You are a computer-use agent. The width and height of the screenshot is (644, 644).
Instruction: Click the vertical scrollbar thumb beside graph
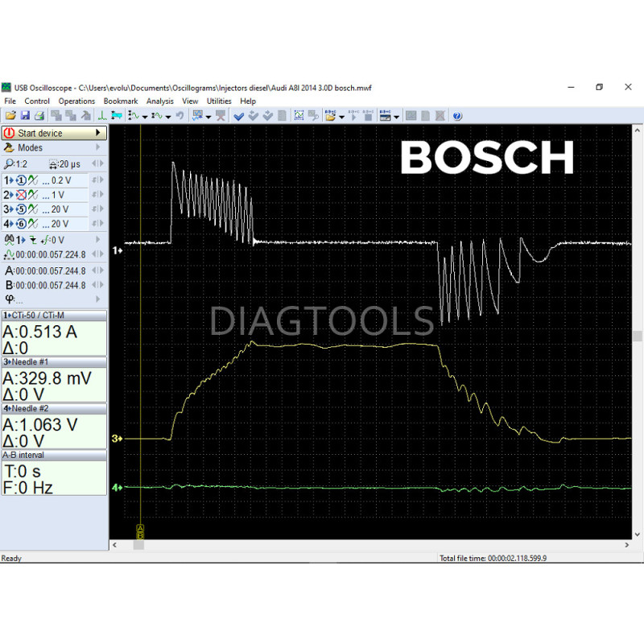[x=637, y=336]
